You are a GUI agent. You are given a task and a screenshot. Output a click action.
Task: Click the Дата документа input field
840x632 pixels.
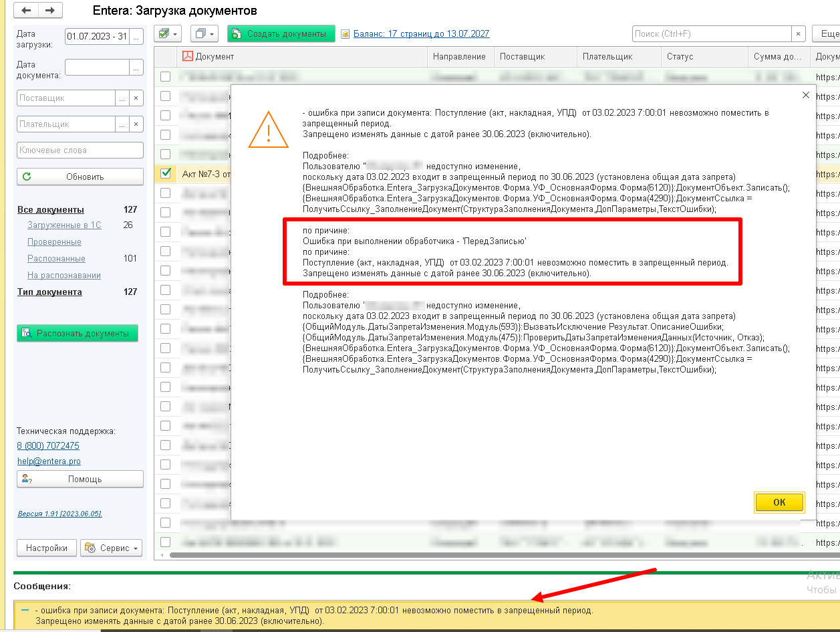(x=97, y=67)
